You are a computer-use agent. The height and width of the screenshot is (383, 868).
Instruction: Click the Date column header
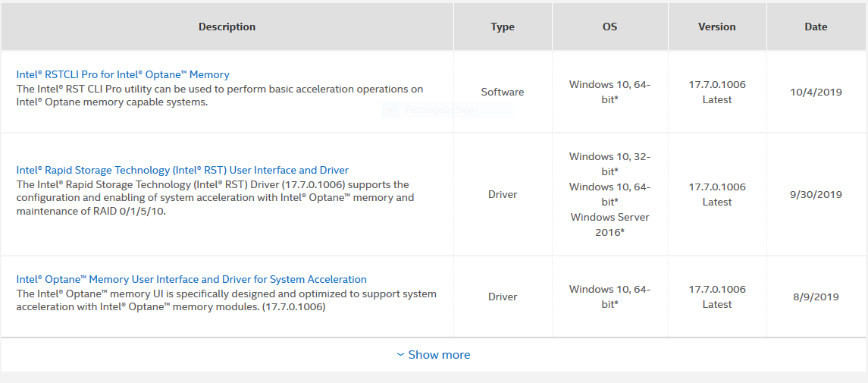816,27
